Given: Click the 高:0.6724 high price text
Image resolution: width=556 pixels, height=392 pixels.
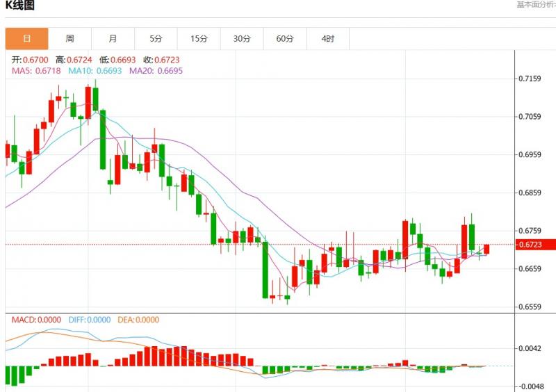Looking at the screenshot, I should [x=74, y=60].
